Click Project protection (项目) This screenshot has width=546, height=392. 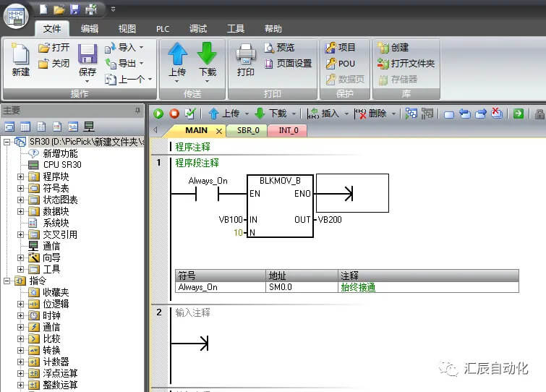[340, 47]
